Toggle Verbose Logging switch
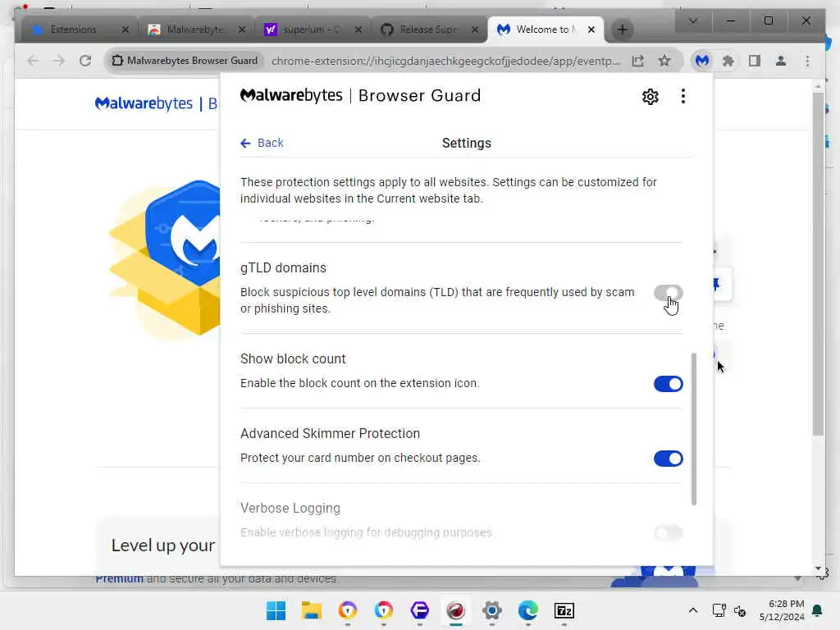840x630 pixels. [x=668, y=533]
